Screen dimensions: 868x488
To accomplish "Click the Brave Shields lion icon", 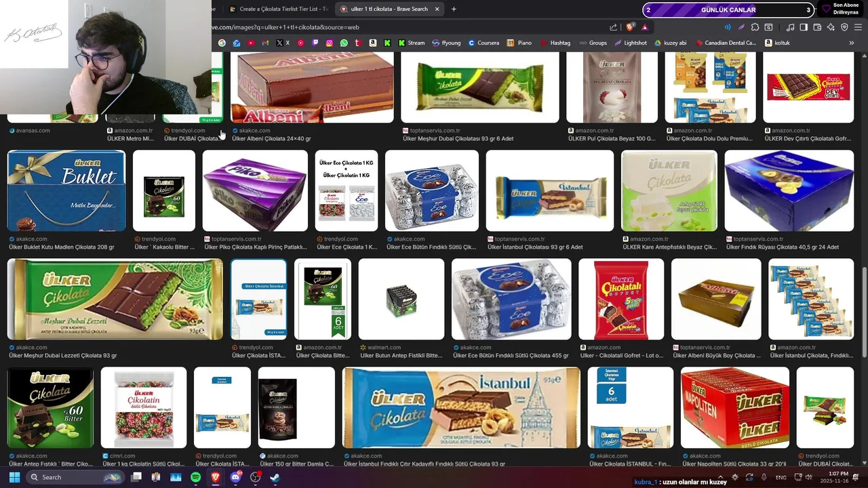I will coord(630,27).
